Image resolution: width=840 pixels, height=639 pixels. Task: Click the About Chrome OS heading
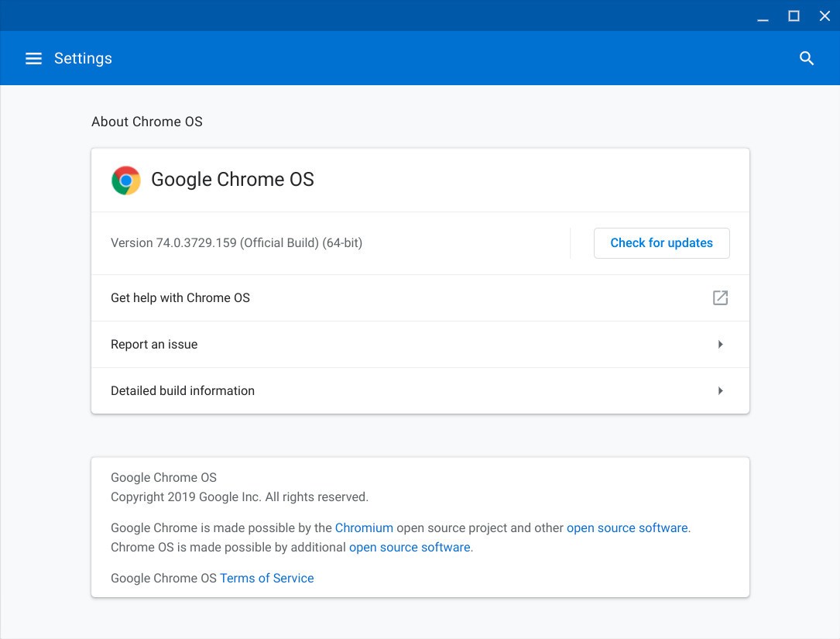pos(147,122)
